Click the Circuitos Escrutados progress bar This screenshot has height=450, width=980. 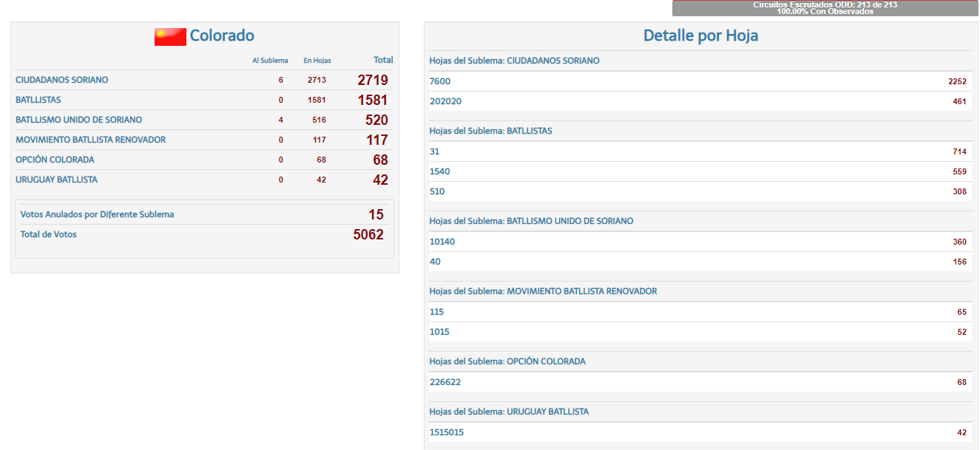[x=825, y=8]
